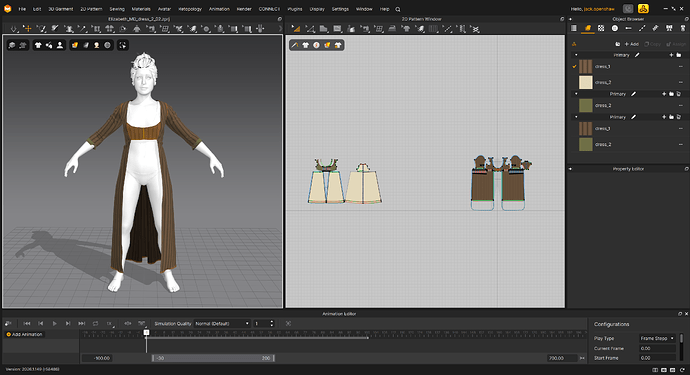This screenshot has height=375, width=690.
Task: Collapse the second Primary fabric group
Action: 576,94
